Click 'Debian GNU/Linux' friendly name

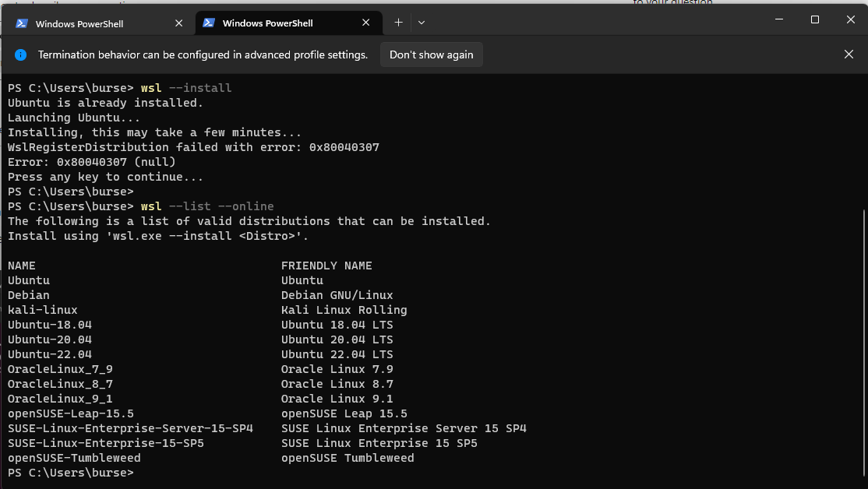(337, 295)
